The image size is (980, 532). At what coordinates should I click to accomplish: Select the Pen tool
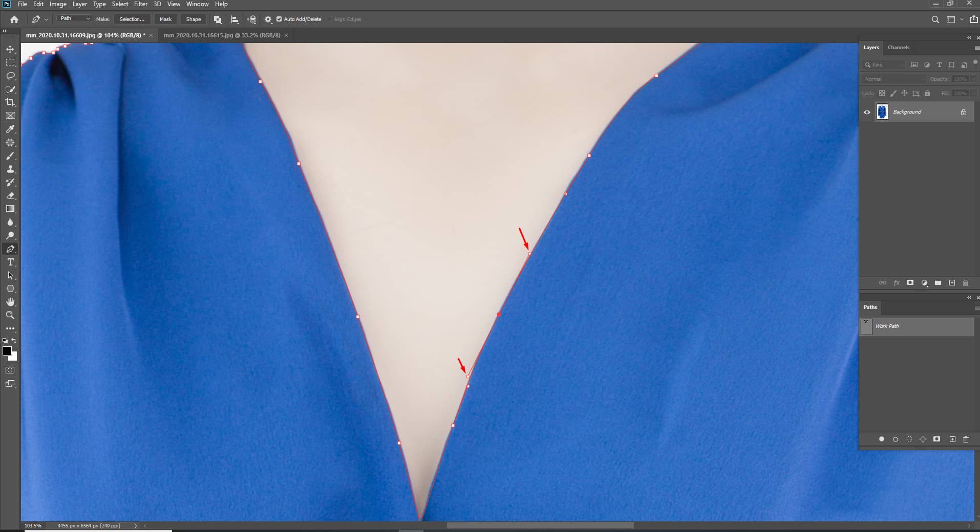click(x=10, y=249)
